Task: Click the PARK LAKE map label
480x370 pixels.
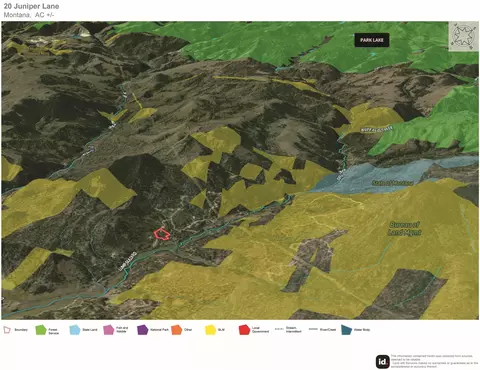Action: coord(372,40)
